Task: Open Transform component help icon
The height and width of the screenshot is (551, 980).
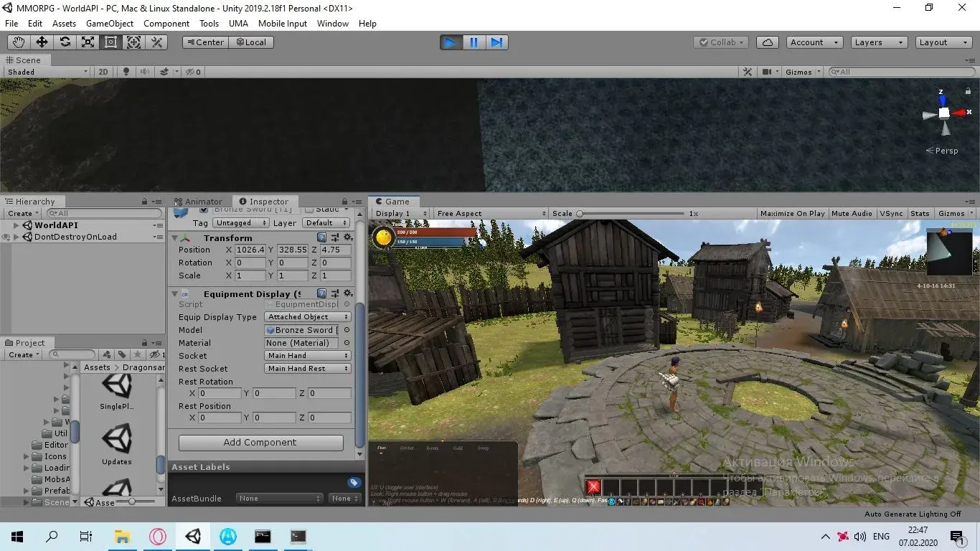Action: coord(322,237)
